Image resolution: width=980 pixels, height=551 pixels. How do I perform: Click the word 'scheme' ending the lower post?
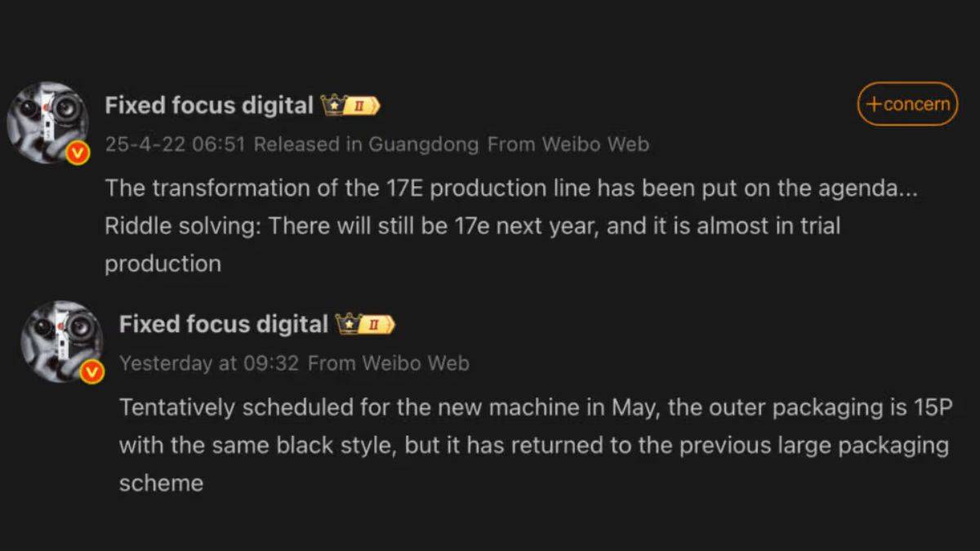[161, 482]
